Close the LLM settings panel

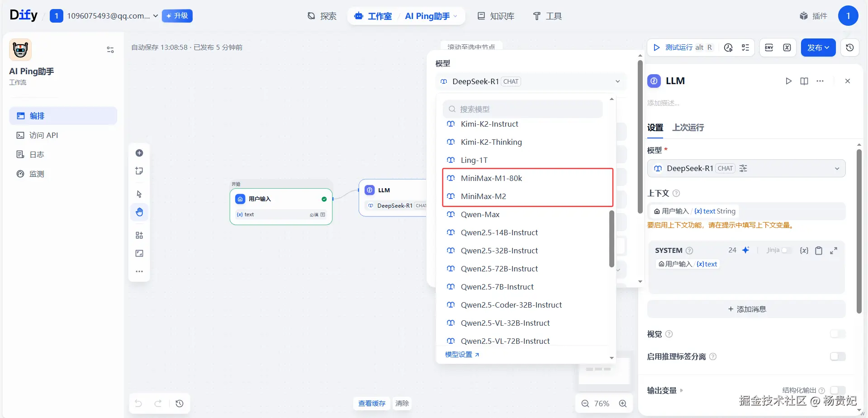pyautogui.click(x=848, y=81)
